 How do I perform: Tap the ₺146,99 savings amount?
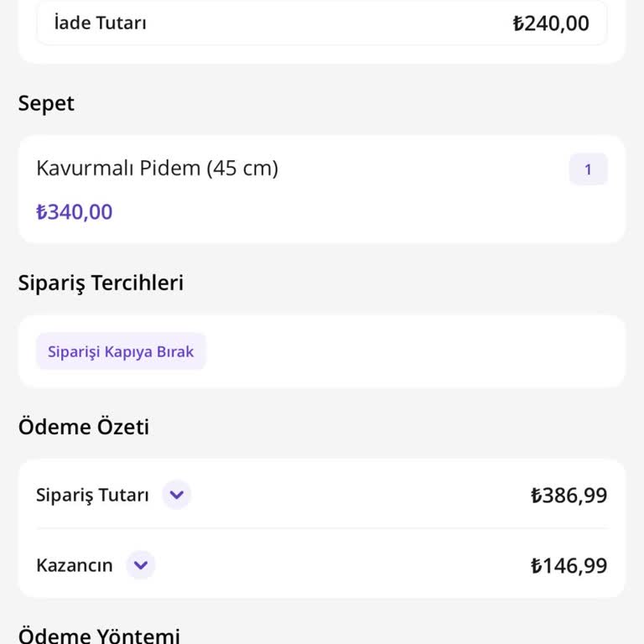(x=569, y=566)
